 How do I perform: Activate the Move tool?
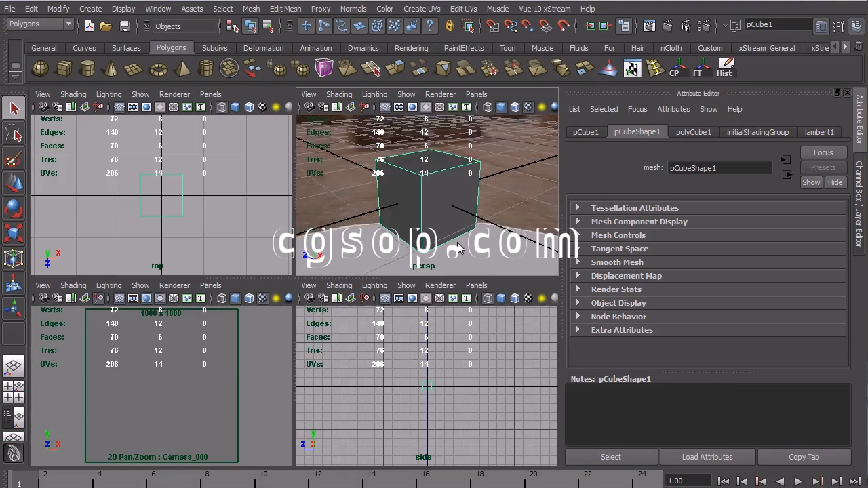pyautogui.click(x=14, y=184)
